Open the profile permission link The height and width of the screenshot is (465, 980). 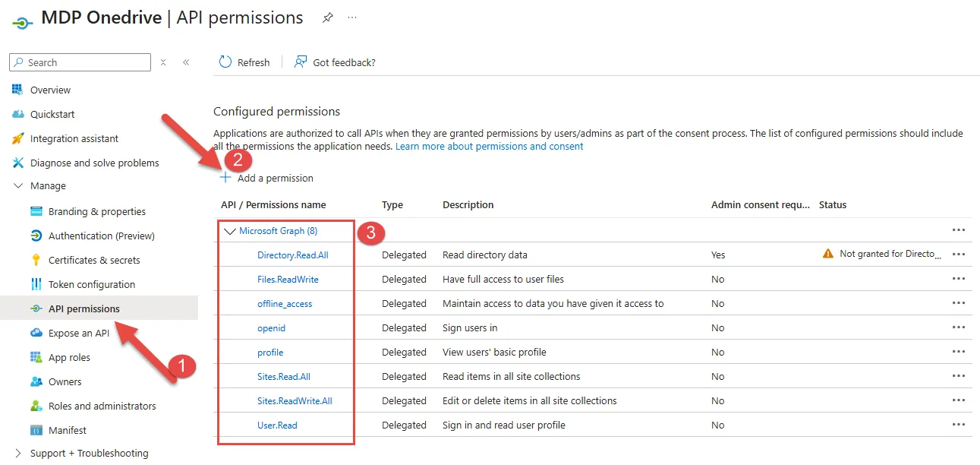(x=270, y=352)
